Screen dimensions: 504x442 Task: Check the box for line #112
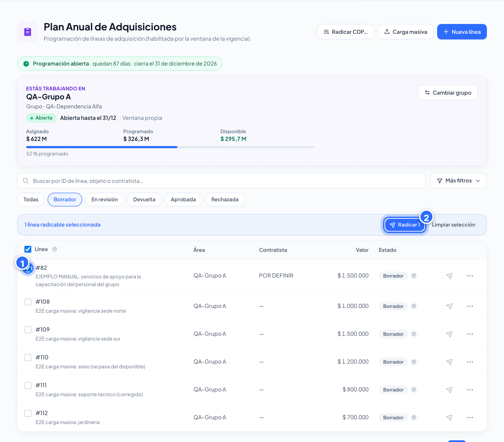click(28, 414)
